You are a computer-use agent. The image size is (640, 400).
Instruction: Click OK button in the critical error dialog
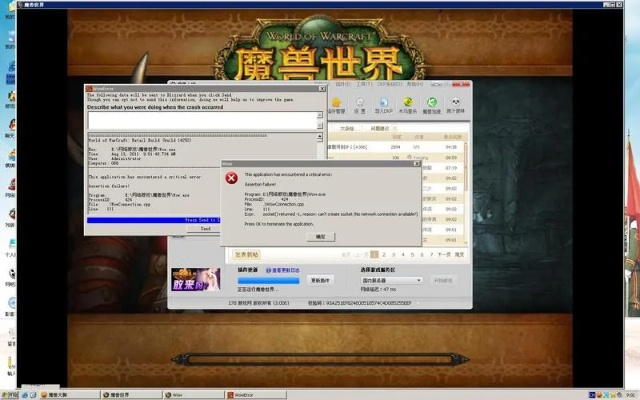pyautogui.click(x=320, y=237)
